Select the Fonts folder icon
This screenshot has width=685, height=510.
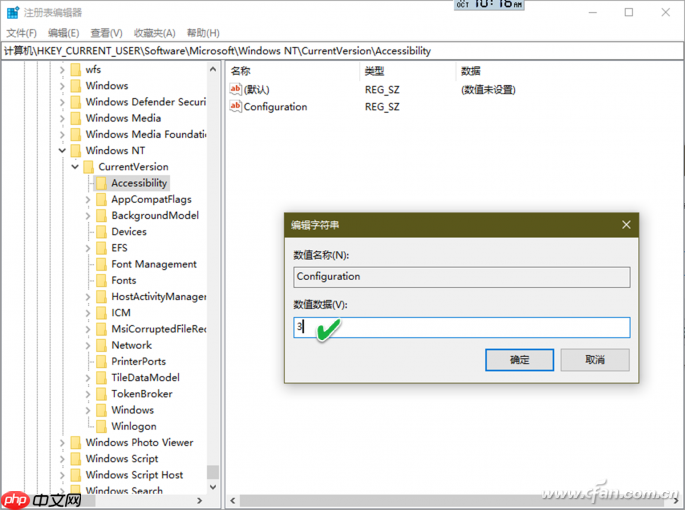point(100,280)
